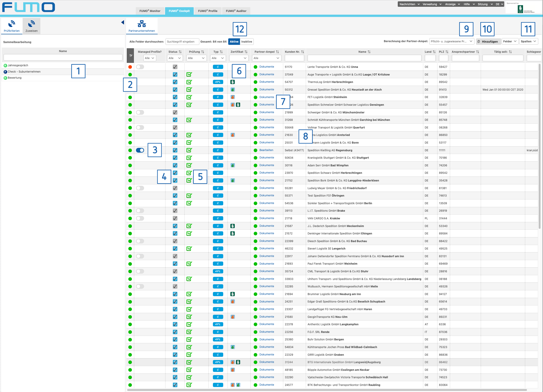Click green status dot of VAN CARGO row
The height and width of the screenshot is (392, 543).
(x=130, y=218)
